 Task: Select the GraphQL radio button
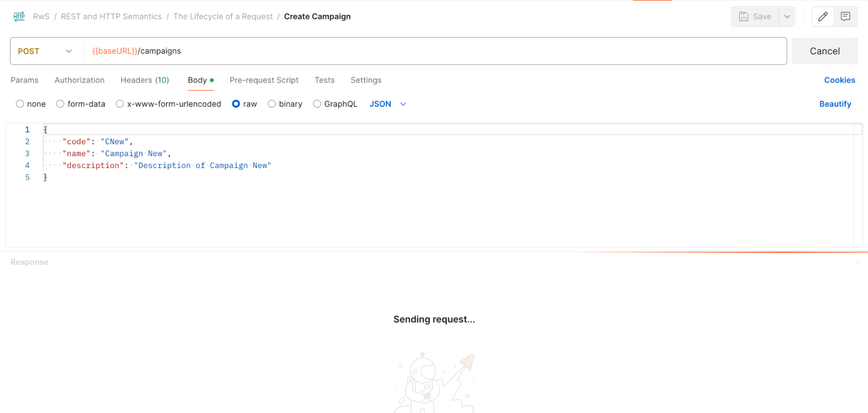click(317, 104)
